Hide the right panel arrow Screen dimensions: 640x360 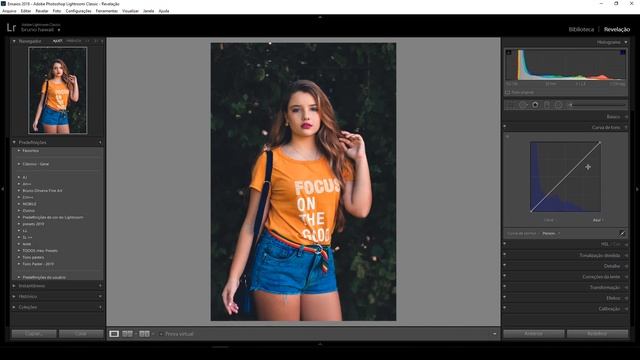coord(637,189)
